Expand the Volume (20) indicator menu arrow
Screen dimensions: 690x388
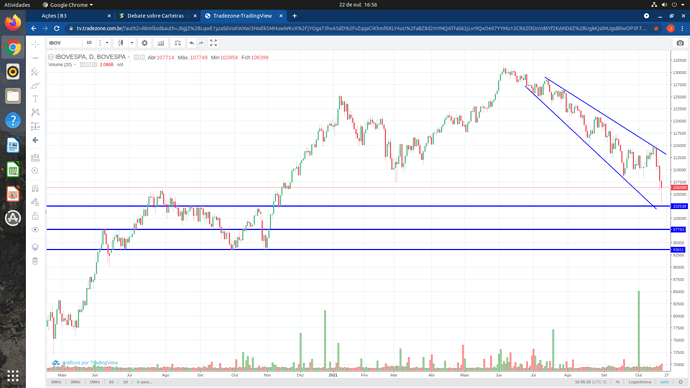tap(75, 65)
